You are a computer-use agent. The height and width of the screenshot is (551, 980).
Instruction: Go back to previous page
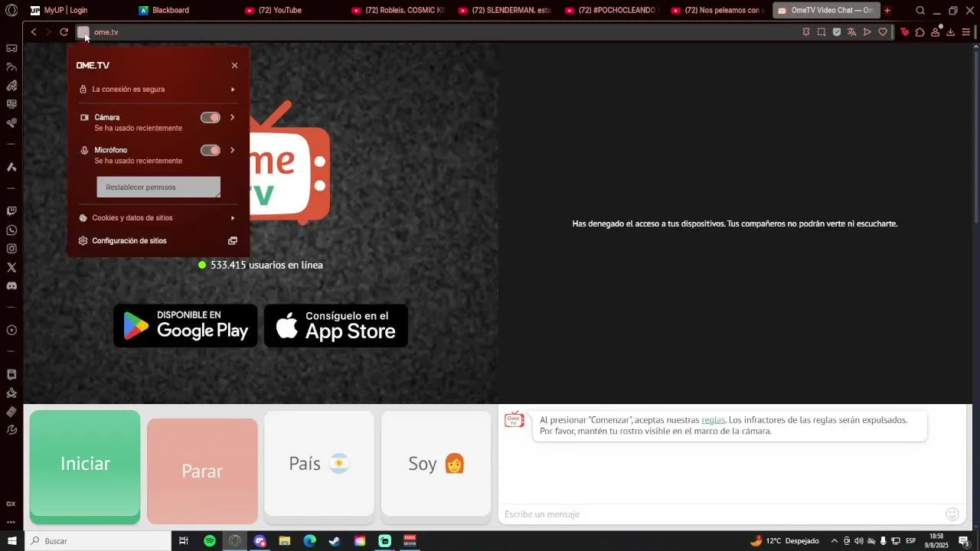click(x=34, y=32)
